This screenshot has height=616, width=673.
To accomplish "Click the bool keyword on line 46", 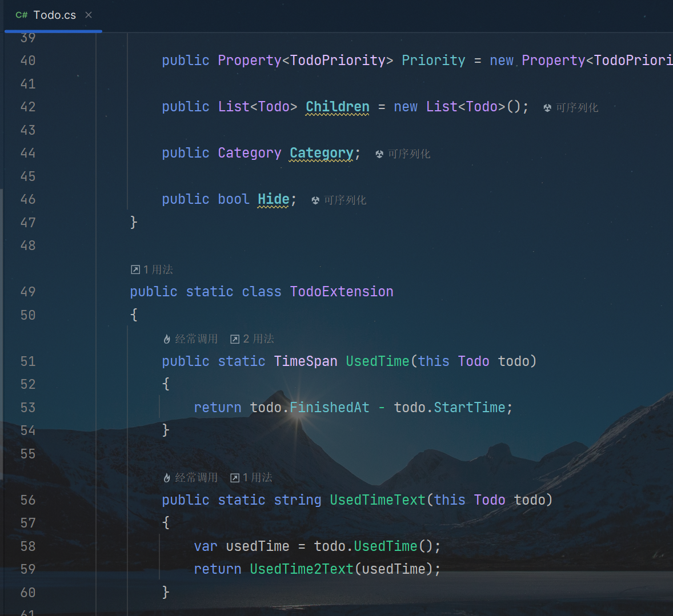I will point(234,199).
